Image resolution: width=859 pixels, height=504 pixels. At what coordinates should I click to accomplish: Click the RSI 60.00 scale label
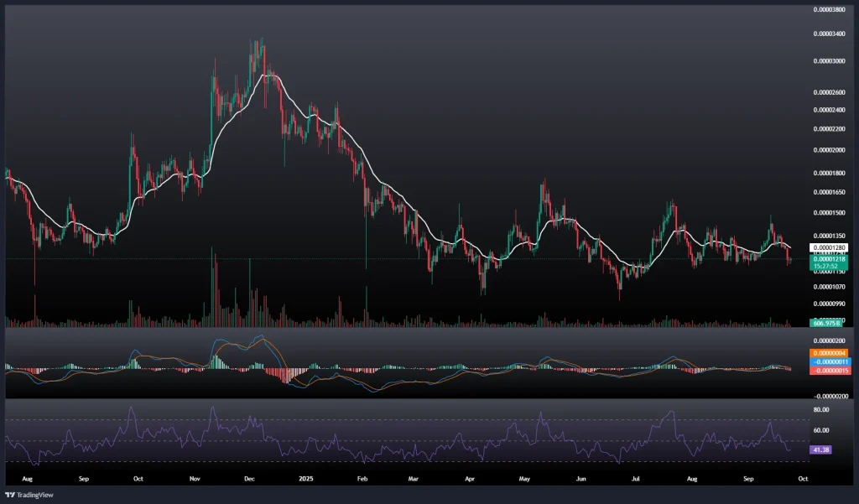pyautogui.click(x=820, y=430)
